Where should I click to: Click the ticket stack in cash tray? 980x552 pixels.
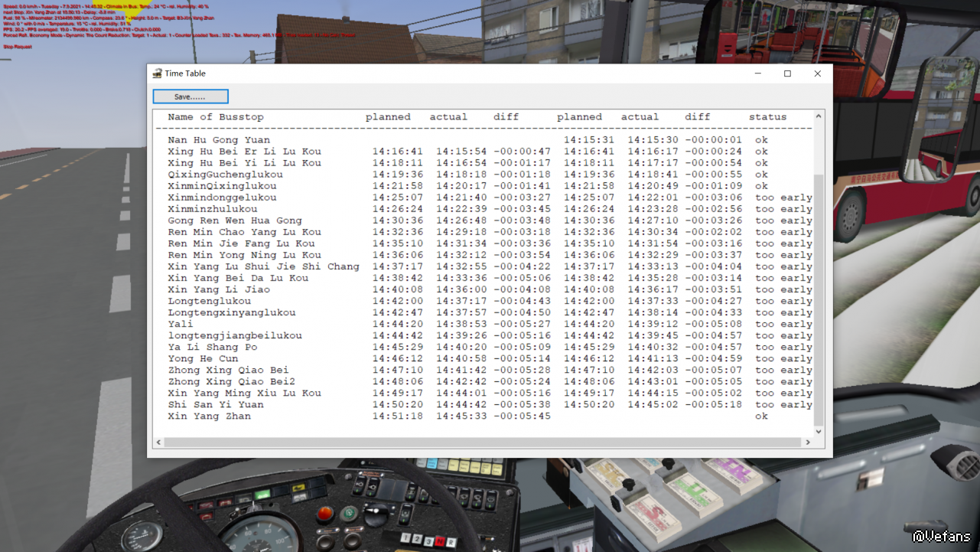(656, 511)
